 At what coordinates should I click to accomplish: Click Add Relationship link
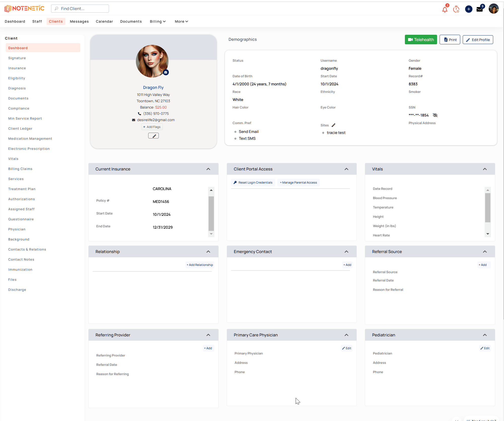tap(200, 265)
